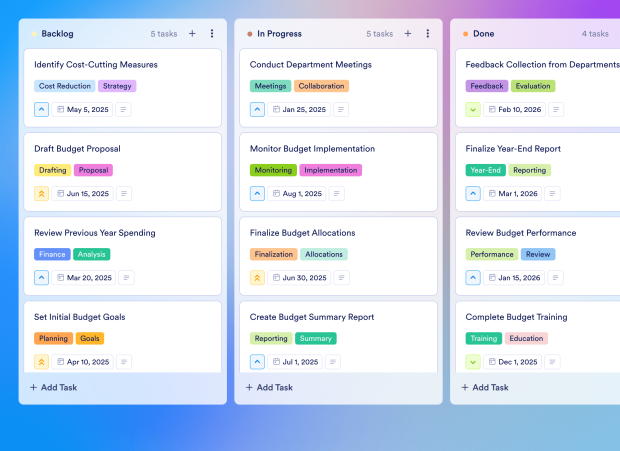
Task: Select the Cost Reduction tag
Action: 65,86
